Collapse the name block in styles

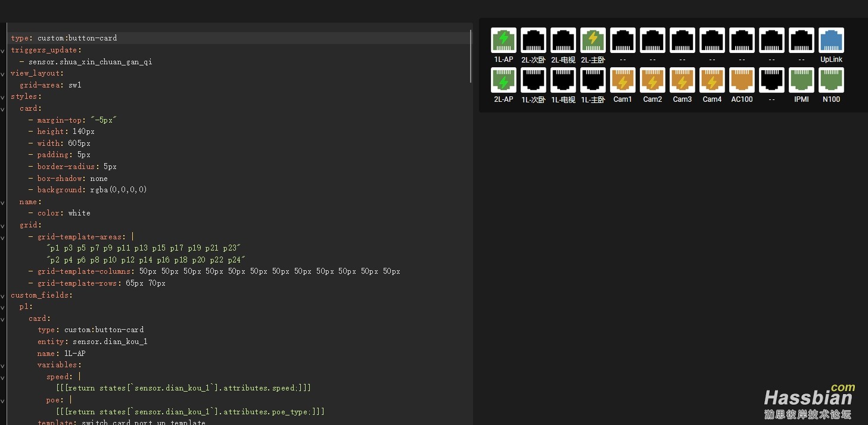3,202
